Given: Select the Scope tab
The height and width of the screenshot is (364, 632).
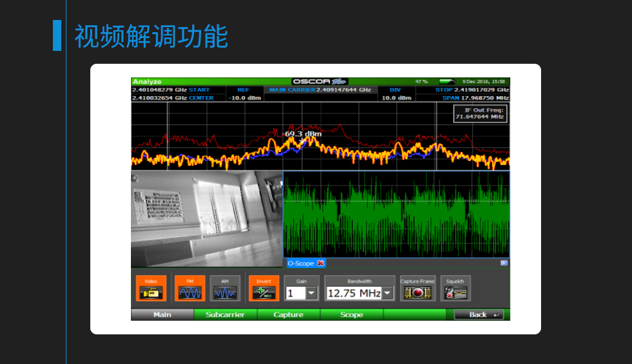Looking at the screenshot, I should (x=351, y=315).
